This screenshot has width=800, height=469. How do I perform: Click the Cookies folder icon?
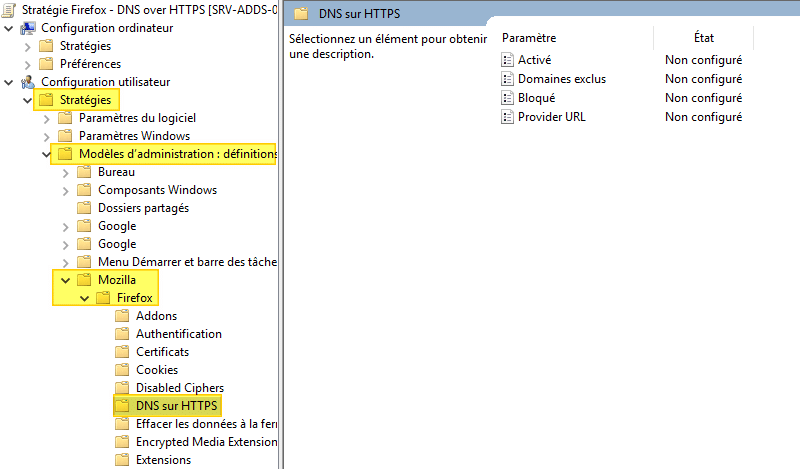tap(122, 369)
